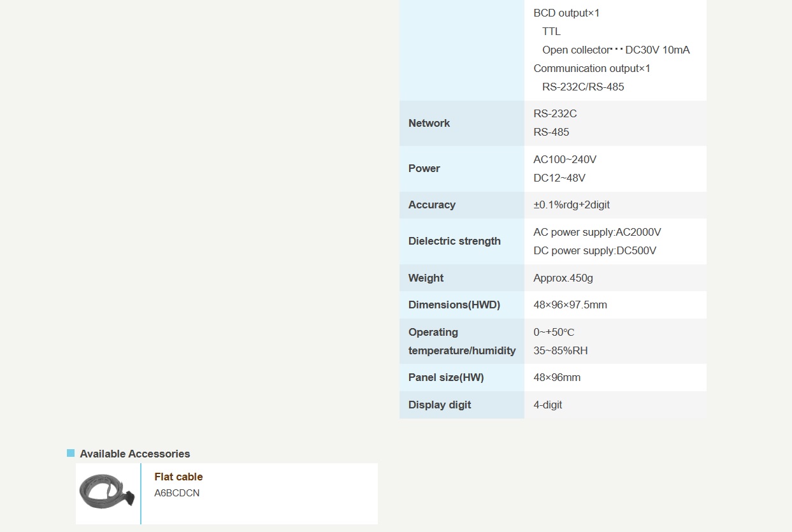Viewport: 792px width, 532px height.
Task: Click the Accuracy row label
Action: coord(431,205)
